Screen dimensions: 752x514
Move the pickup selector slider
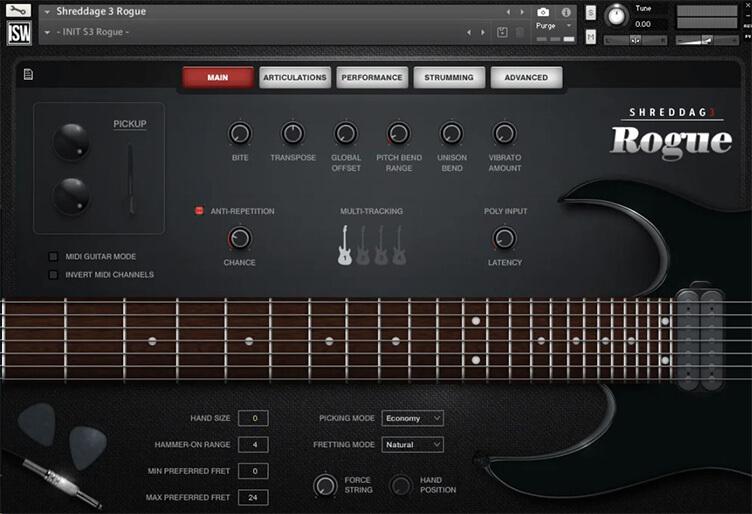[x=130, y=179]
